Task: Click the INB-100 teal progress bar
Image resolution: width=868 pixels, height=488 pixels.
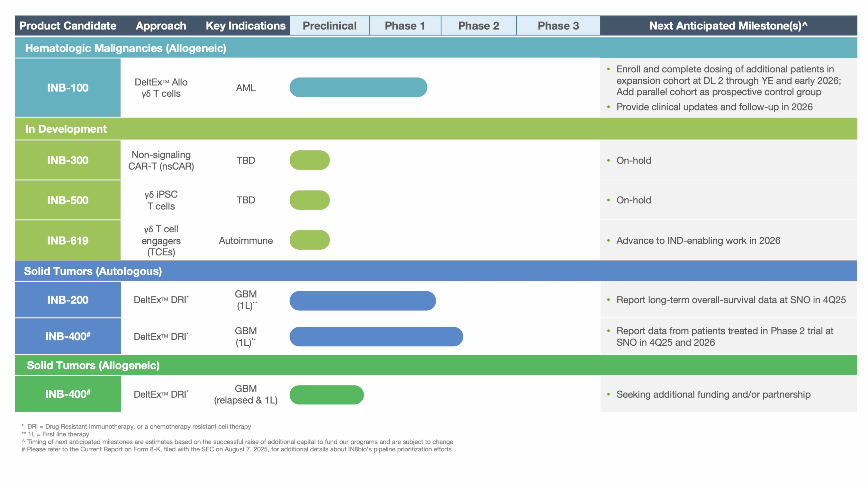Action: pos(358,88)
